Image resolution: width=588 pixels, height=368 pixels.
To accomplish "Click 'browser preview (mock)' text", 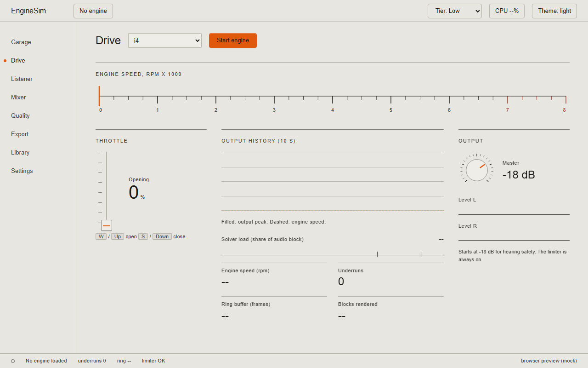I will [x=549, y=361].
